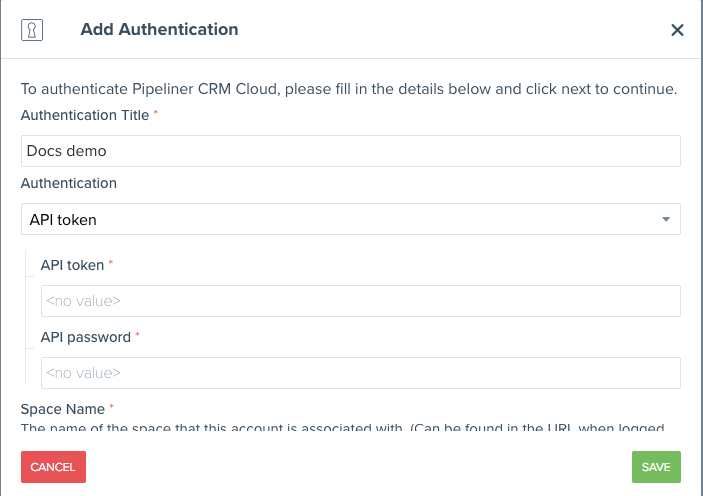Click the Space Name description text

click(x=340, y=428)
